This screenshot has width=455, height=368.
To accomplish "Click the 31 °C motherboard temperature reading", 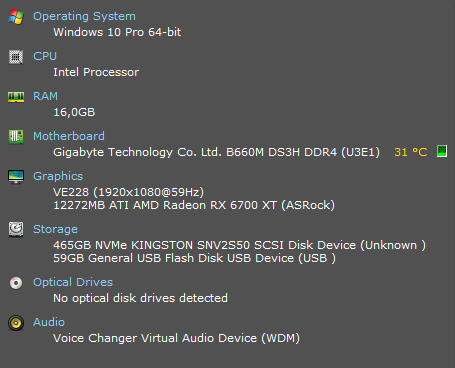I will (411, 152).
